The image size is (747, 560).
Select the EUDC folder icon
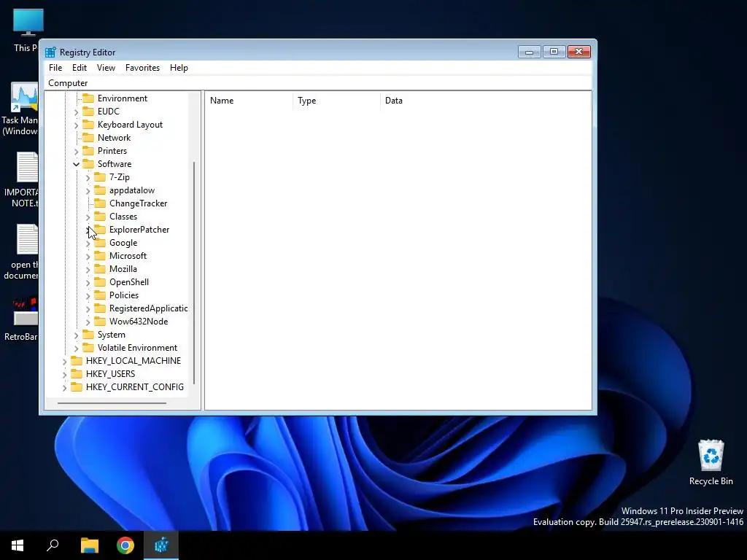coord(88,112)
